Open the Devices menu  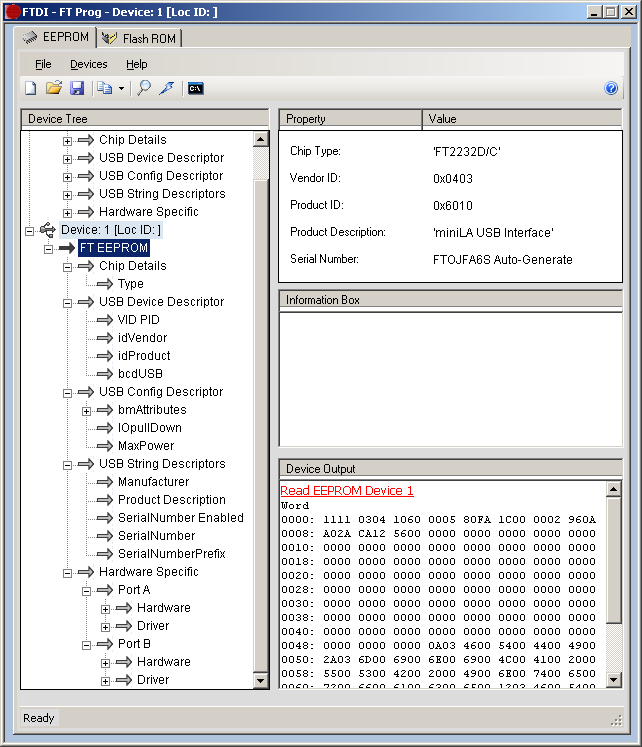89,64
